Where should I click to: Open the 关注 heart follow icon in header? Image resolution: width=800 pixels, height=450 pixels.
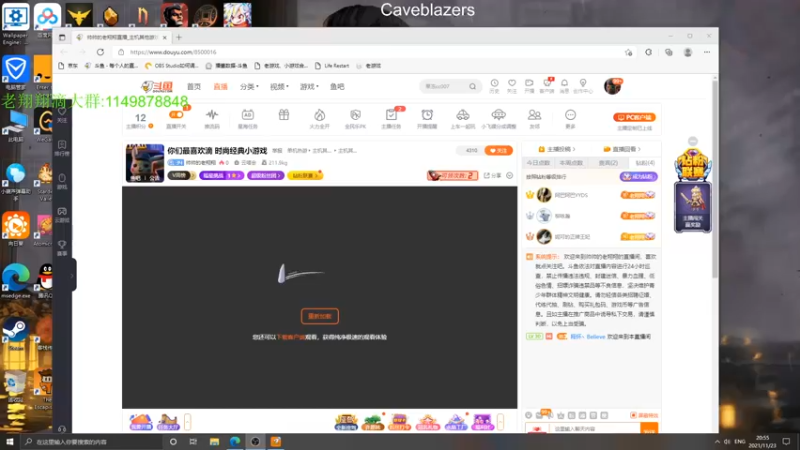pos(512,86)
